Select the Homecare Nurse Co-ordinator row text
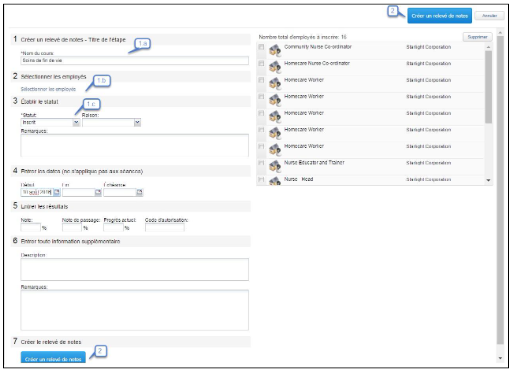 [317, 63]
